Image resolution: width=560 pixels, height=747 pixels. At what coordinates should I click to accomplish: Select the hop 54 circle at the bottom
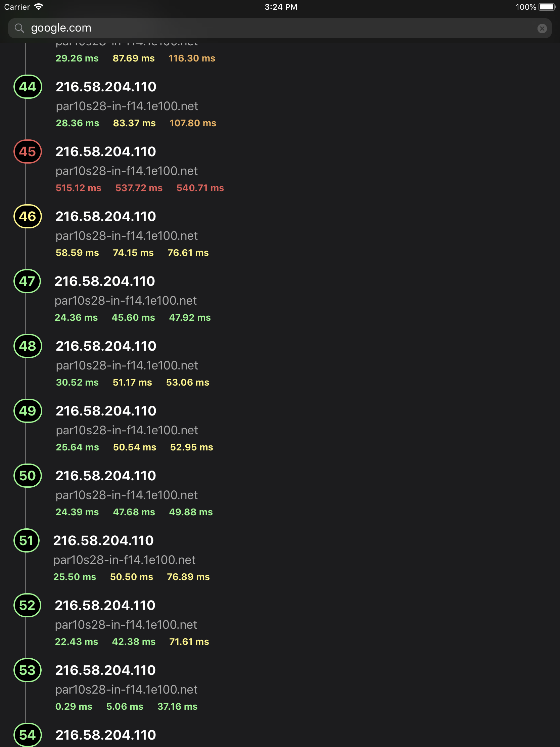pyautogui.click(x=27, y=735)
